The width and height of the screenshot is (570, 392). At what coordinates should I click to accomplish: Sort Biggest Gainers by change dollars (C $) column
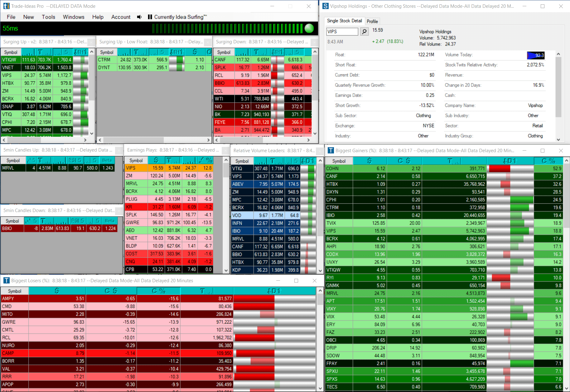tap(404, 161)
